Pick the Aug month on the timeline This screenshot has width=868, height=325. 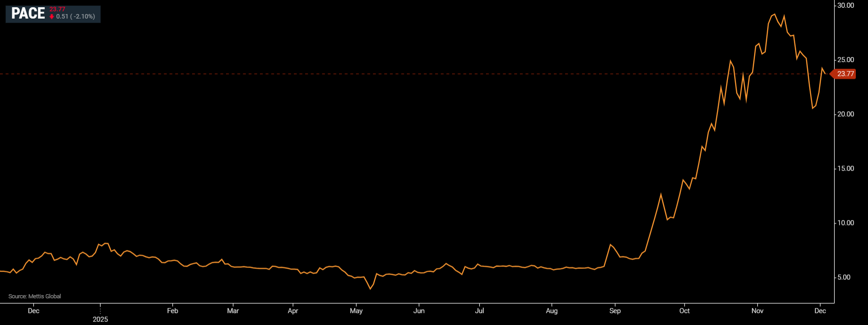pos(552,311)
